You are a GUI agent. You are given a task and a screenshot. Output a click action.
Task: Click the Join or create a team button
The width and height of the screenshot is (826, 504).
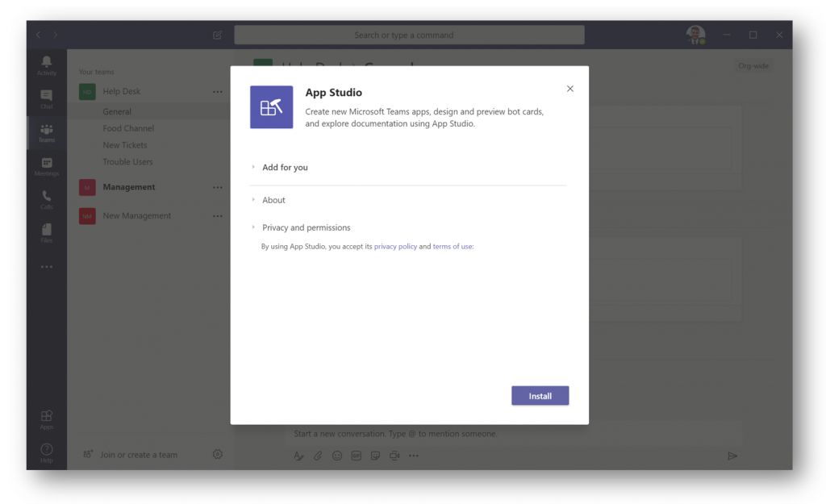click(x=131, y=455)
